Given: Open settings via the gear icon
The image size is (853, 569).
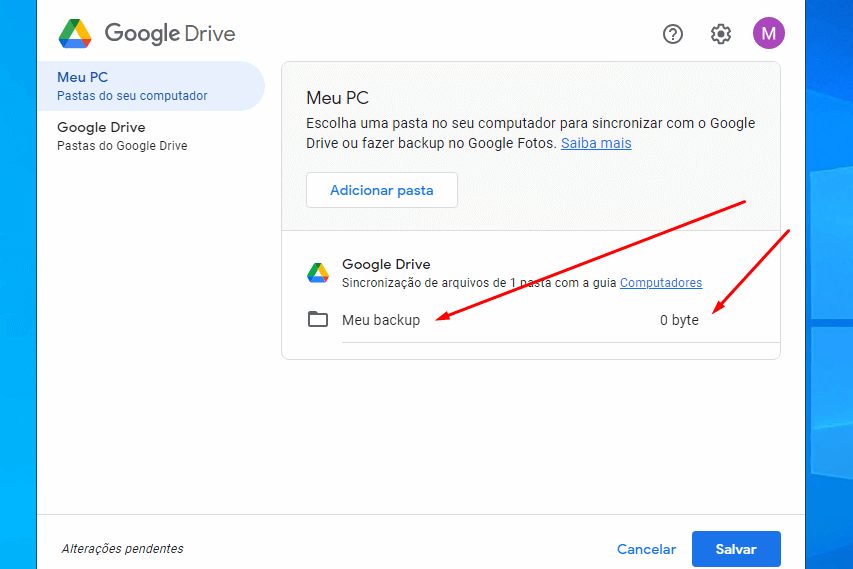Looking at the screenshot, I should coord(720,34).
